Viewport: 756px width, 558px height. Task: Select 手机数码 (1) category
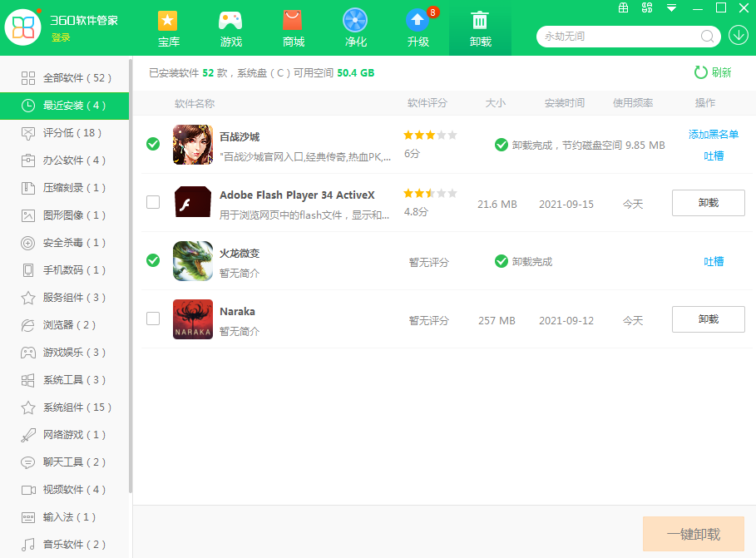coord(65,270)
